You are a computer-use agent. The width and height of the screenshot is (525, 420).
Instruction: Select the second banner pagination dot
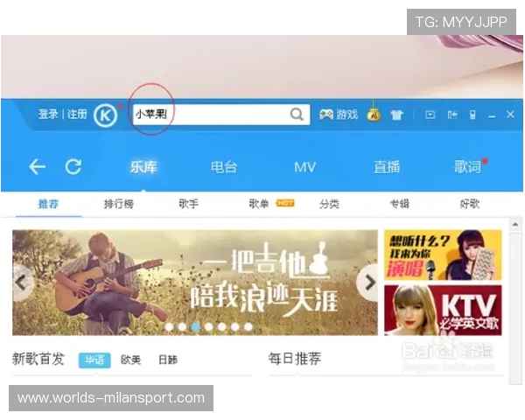tap(183, 326)
